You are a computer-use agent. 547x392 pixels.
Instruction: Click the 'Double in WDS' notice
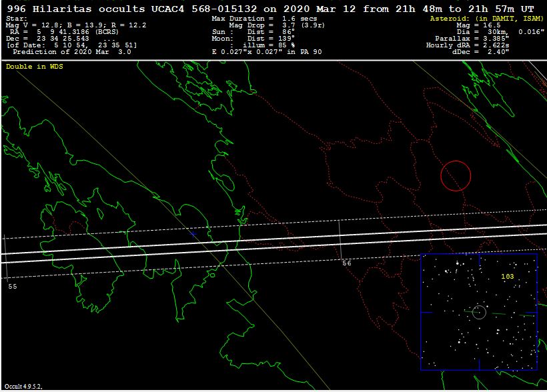point(35,67)
